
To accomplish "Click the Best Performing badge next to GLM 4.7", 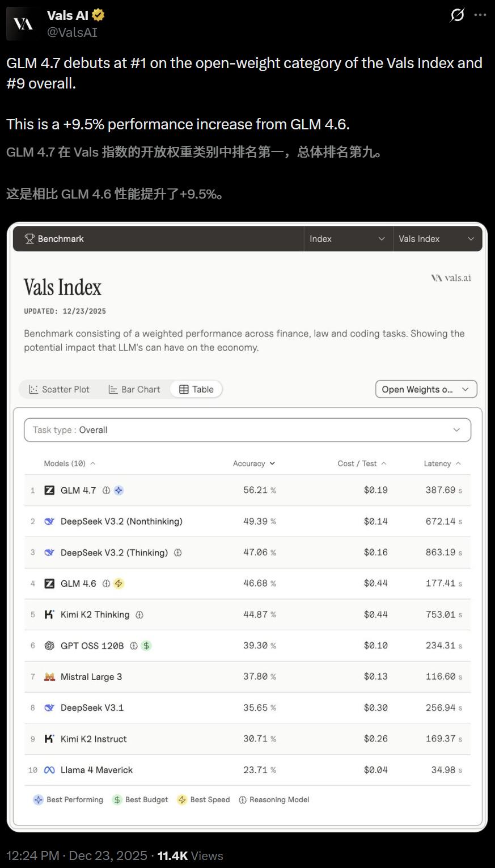I will [x=119, y=490].
